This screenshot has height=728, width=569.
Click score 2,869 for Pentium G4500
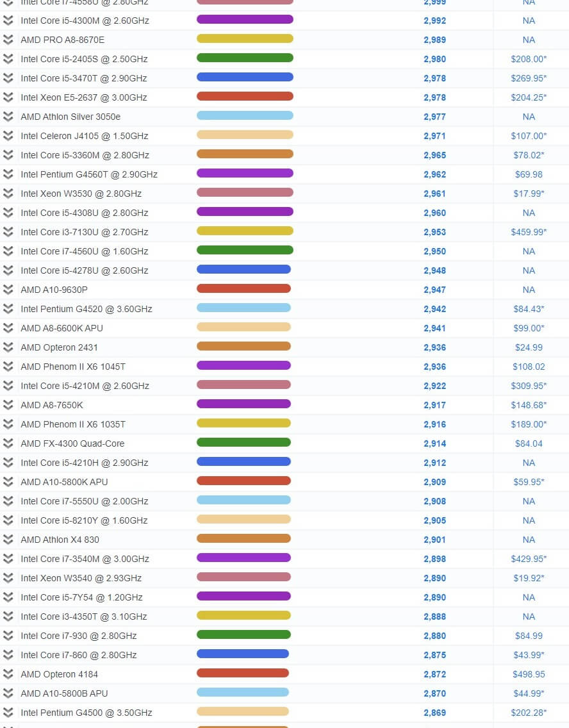click(x=434, y=713)
